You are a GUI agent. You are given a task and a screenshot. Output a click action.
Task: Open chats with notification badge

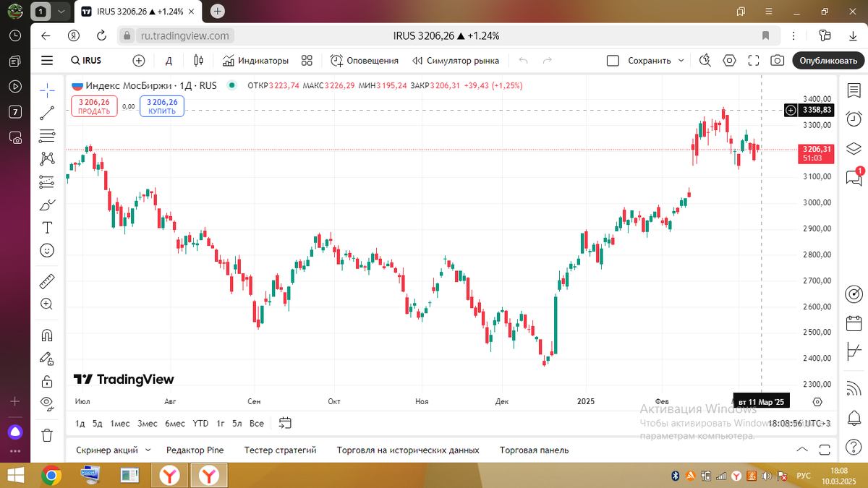tap(854, 177)
